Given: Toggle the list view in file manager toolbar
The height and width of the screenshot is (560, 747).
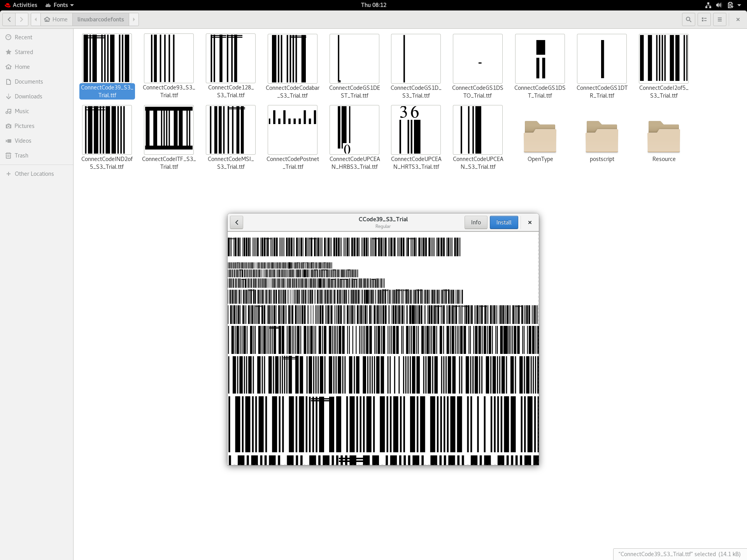Looking at the screenshot, I should click(x=704, y=19).
